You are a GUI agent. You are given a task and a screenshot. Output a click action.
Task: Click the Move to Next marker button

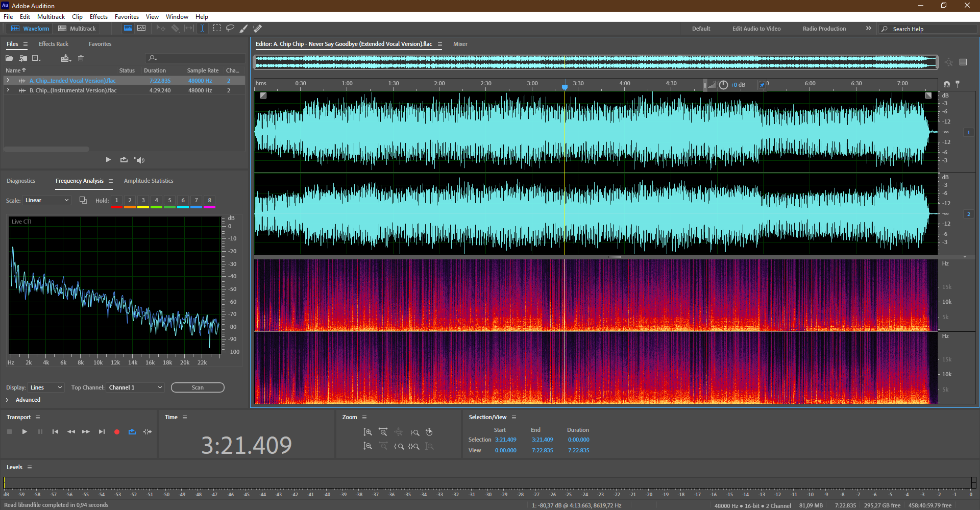pyautogui.click(x=102, y=432)
